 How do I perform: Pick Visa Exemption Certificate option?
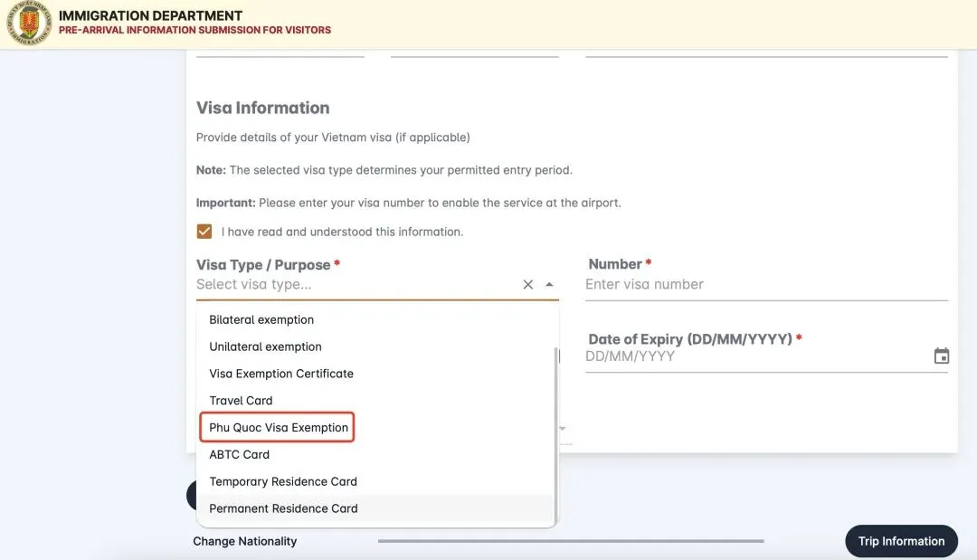375,374
